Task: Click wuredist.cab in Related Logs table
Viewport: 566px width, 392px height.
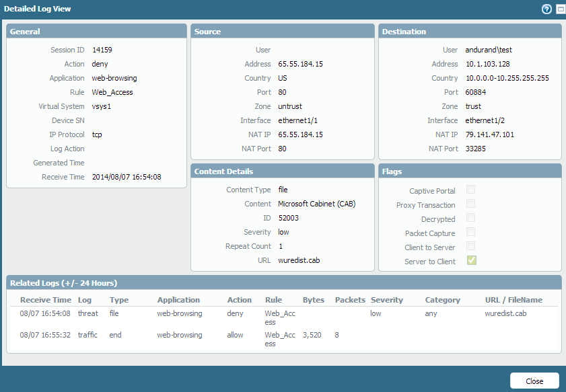Action: (x=505, y=313)
